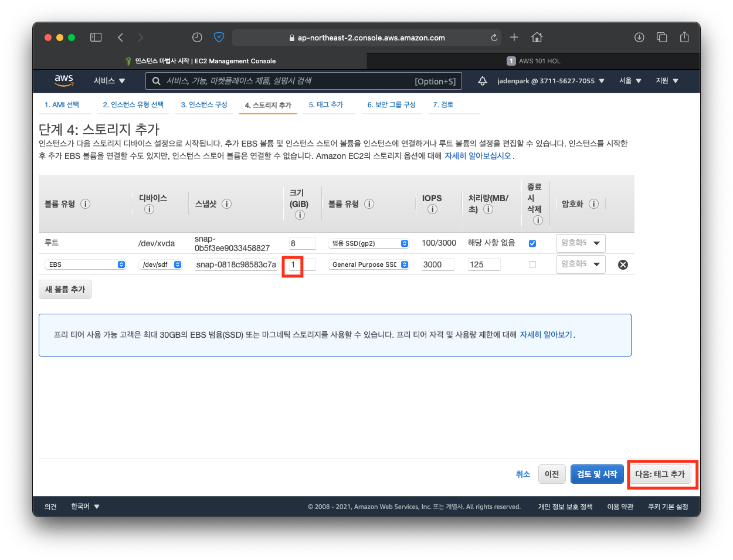Go to step 6. 보안 그룹 구성
This screenshot has width=733, height=560.
391,104
